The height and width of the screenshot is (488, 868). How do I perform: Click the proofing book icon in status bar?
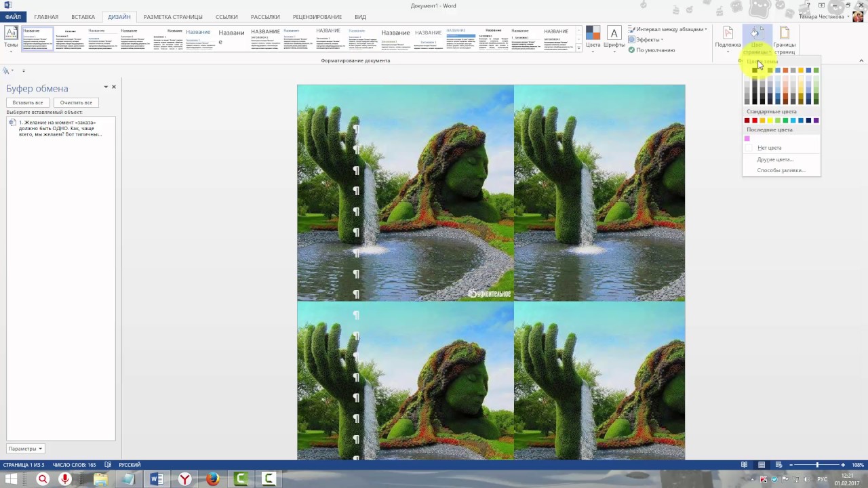click(108, 465)
